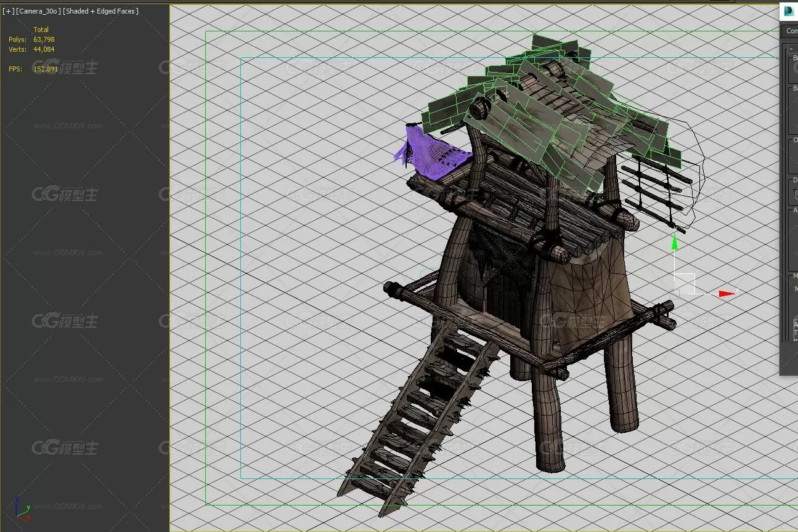Open the Camera_30o viewport view menu
Viewport: 798px width, 532px height.
pos(39,11)
